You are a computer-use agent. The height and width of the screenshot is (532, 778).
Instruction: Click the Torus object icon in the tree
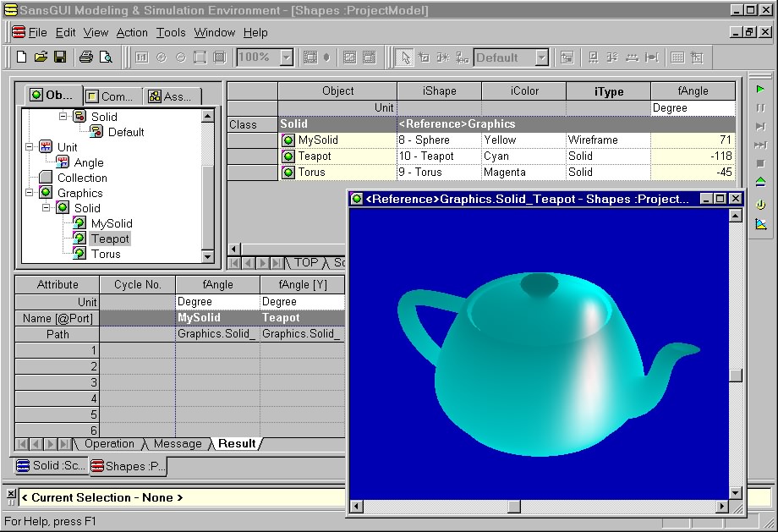[x=79, y=254]
